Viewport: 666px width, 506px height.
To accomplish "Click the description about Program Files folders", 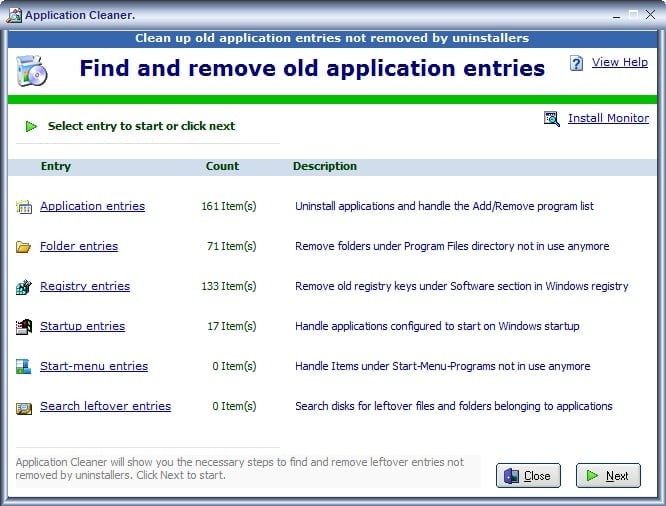I will click(452, 246).
